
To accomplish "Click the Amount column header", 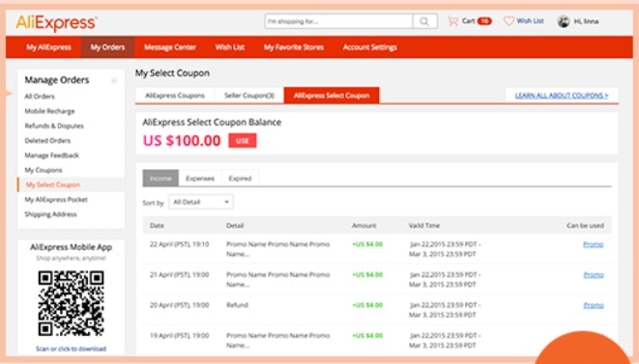I will [x=364, y=226].
